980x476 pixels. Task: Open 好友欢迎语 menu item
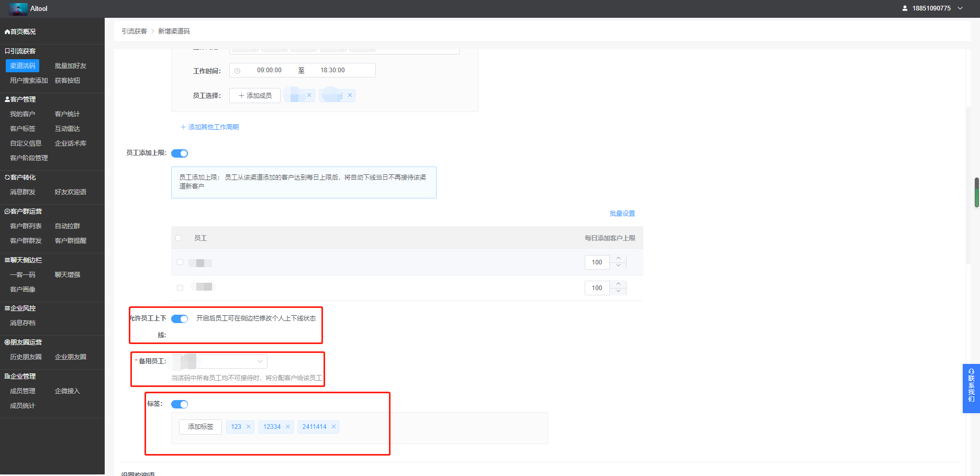pyautogui.click(x=71, y=192)
